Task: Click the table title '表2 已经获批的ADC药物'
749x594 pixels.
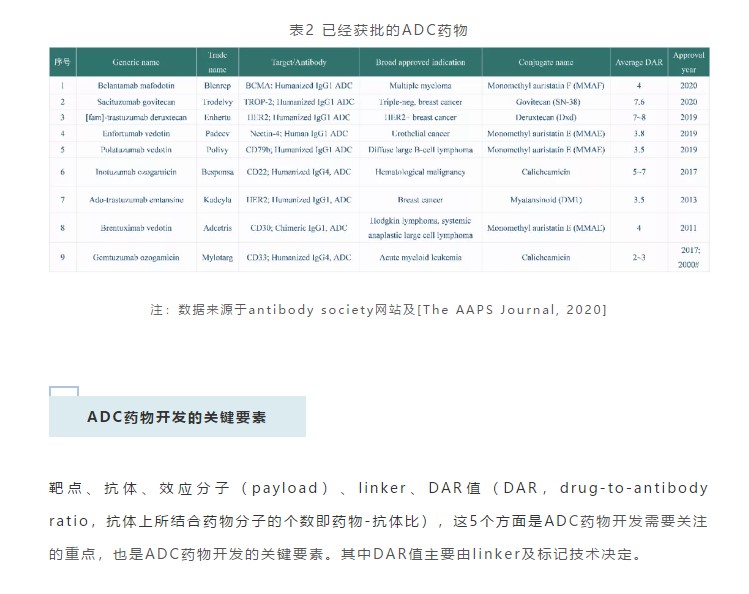Action: point(378,30)
